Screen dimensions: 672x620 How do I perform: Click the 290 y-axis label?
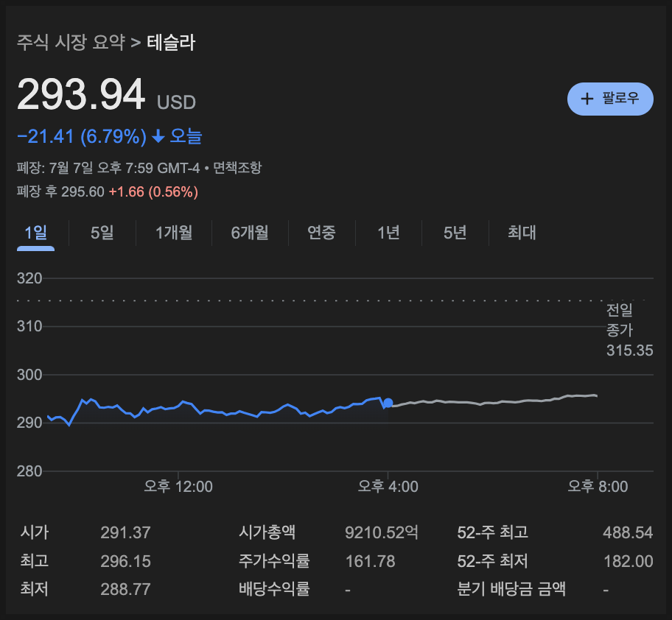point(29,423)
